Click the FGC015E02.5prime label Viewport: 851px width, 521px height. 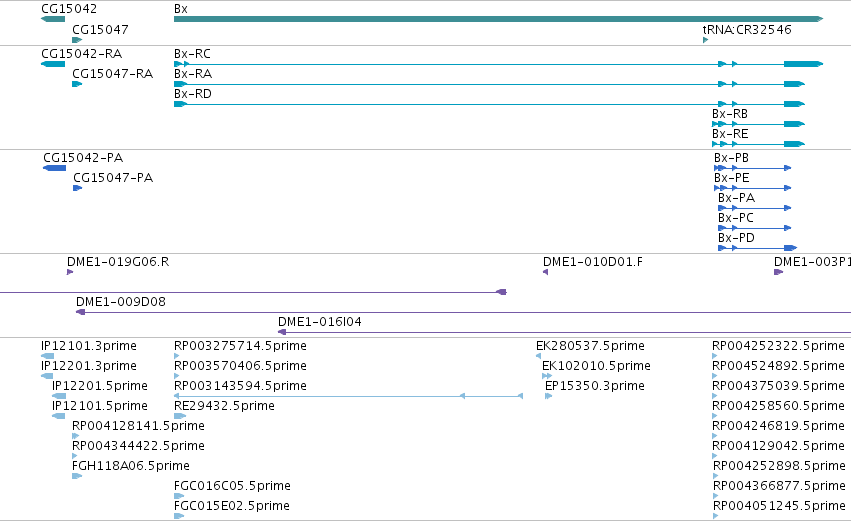pyautogui.click(x=232, y=506)
